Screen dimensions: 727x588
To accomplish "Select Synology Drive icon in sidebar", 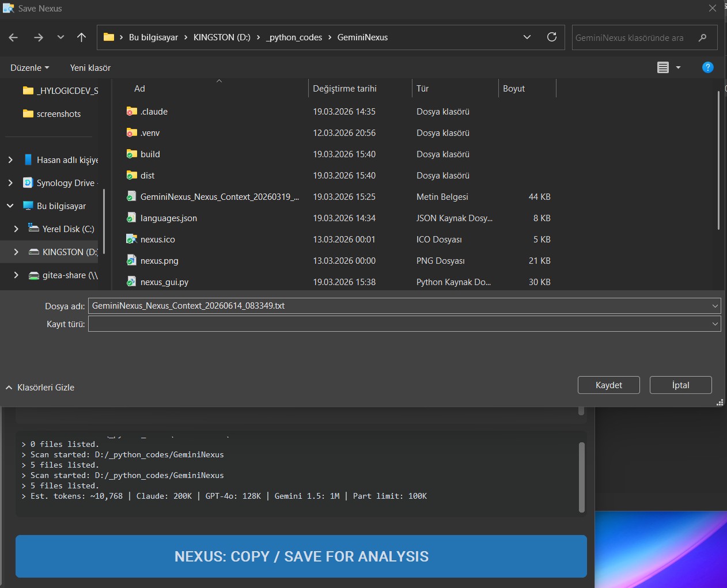I will point(28,183).
